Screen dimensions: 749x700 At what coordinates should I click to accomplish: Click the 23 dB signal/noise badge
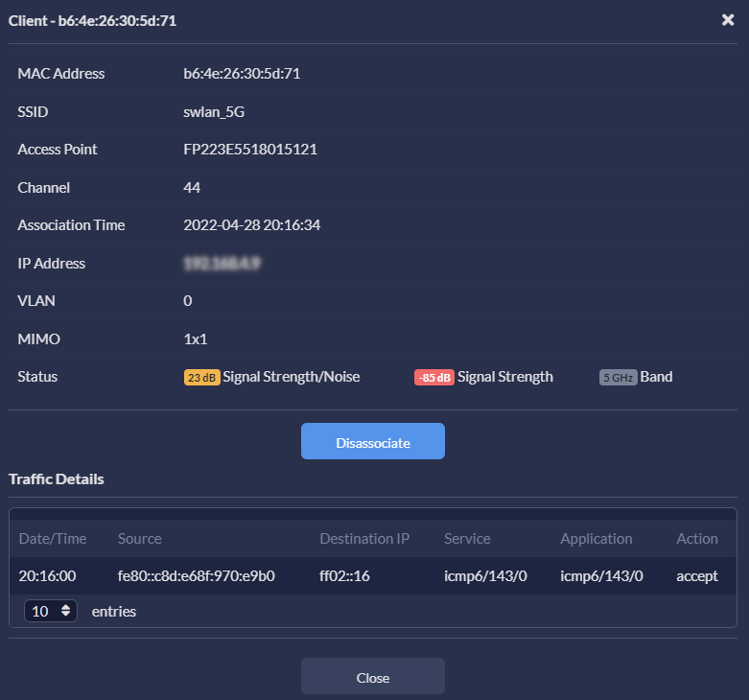(201, 377)
